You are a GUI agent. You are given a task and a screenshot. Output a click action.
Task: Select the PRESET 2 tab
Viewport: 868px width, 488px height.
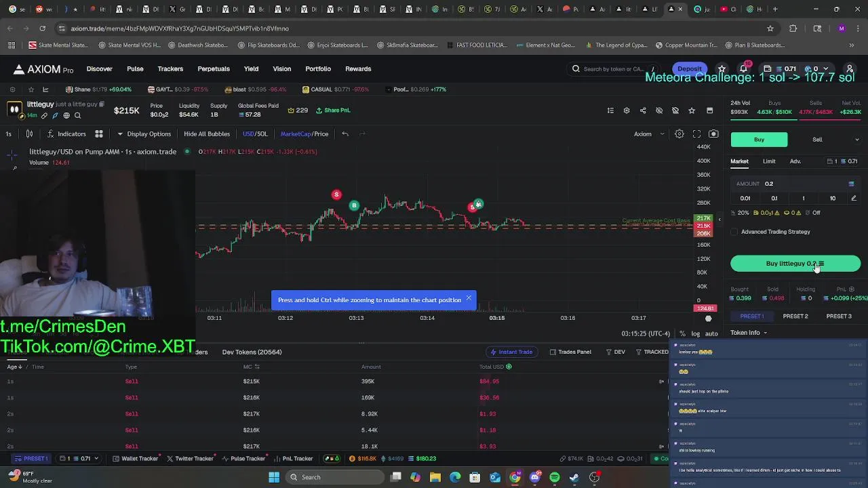tap(795, 317)
